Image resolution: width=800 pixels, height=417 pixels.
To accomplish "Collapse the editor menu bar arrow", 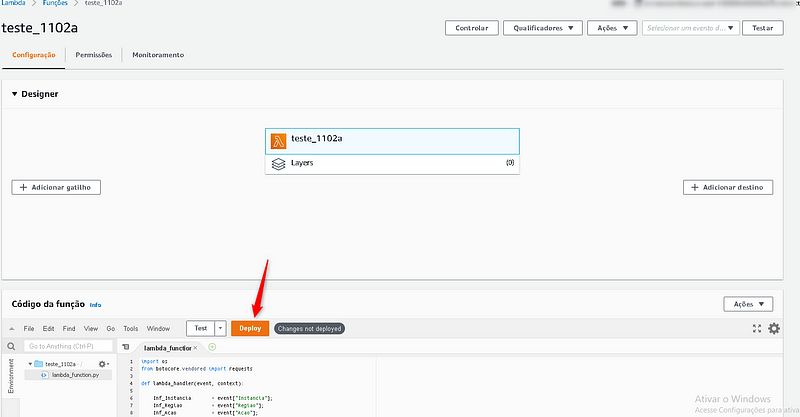I will click(x=12, y=329).
